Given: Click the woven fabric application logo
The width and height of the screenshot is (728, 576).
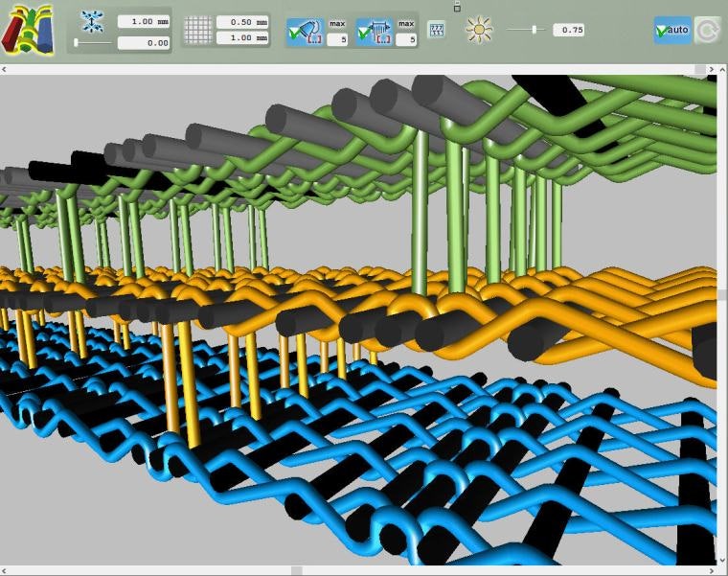Looking at the screenshot, I should click(28, 30).
